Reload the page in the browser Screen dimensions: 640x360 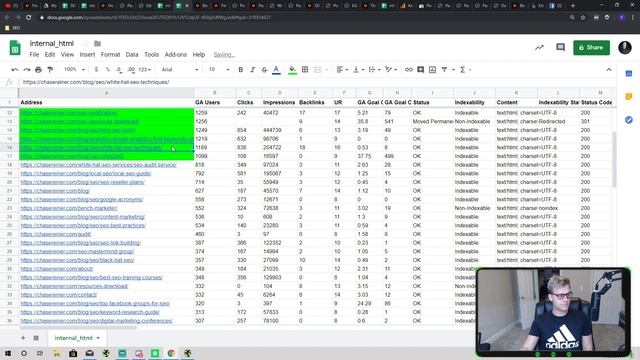(x=29, y=18)
